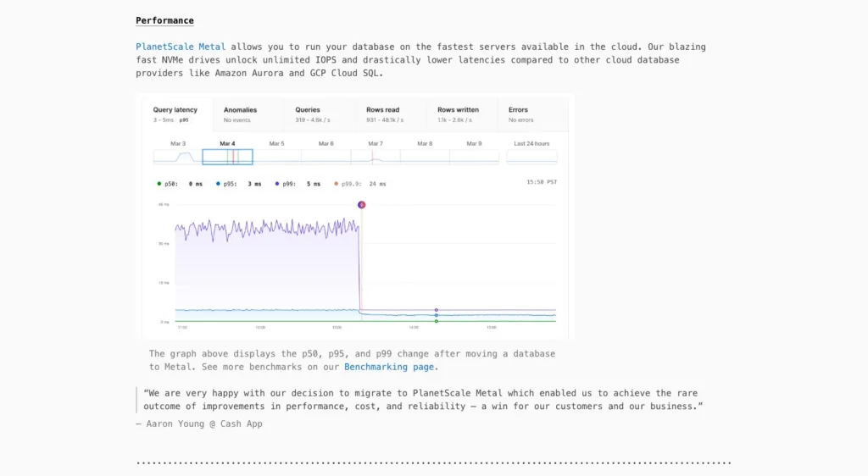Switch to the Queries tab

(x=320, y=114)
